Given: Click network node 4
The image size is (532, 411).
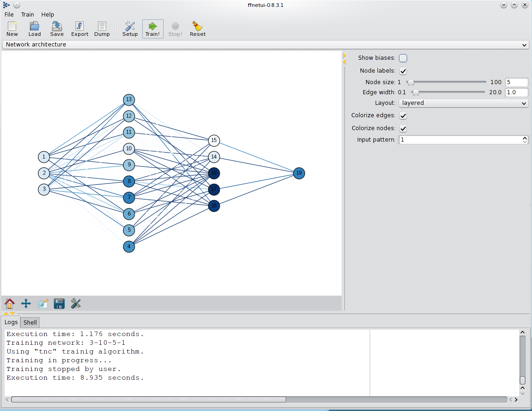Looking at the screenshot, I should coord(129,246).
